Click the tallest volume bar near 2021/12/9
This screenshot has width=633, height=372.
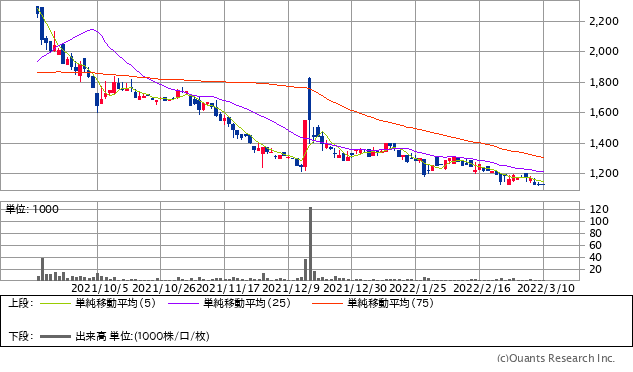pos(310,244)
